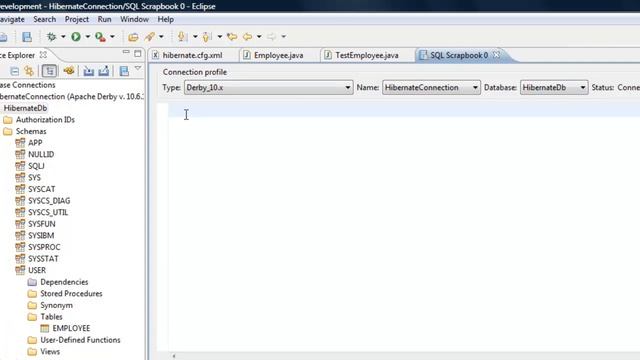Select the SYSCAT schema
This screenshot has height=360, width=640.
tap(42, 189)
